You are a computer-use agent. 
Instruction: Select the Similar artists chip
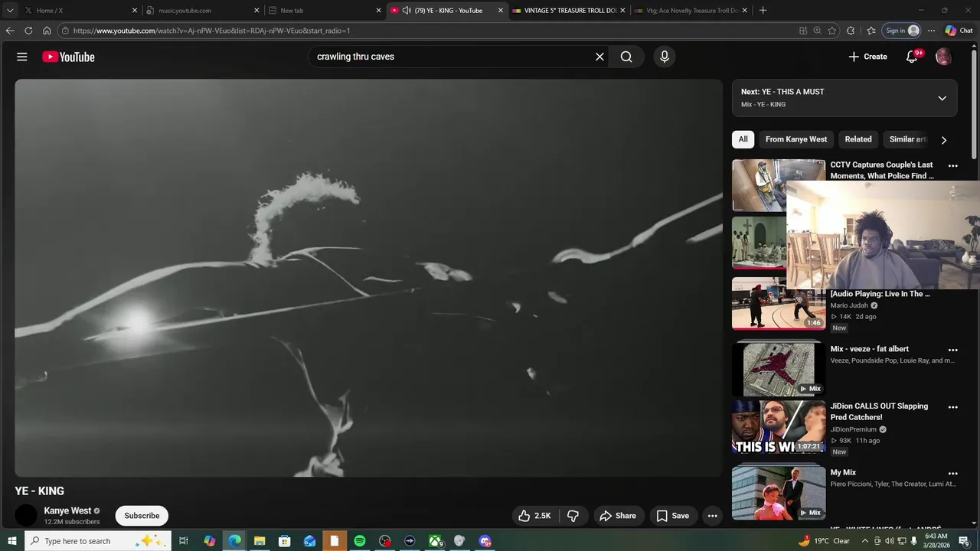pos(907,139)
